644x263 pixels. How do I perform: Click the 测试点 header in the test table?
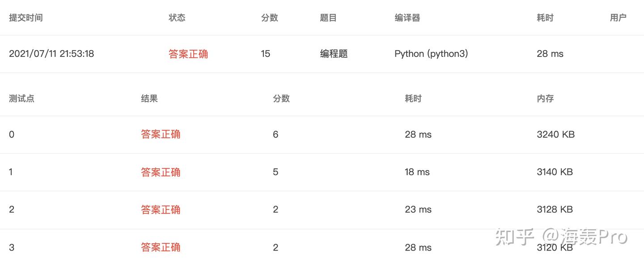(21, 99)
